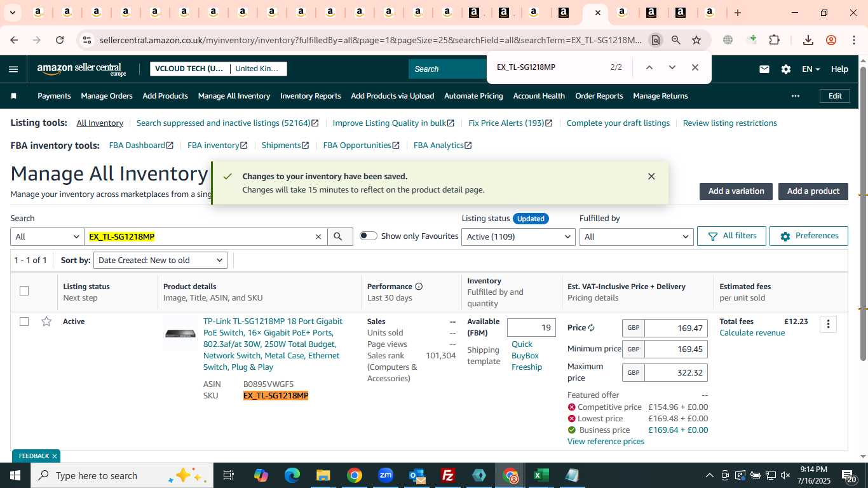Viewport: 868px width, 488px height.
Task: Open Manage Returns menu item
Action: (x=660, y=96)
